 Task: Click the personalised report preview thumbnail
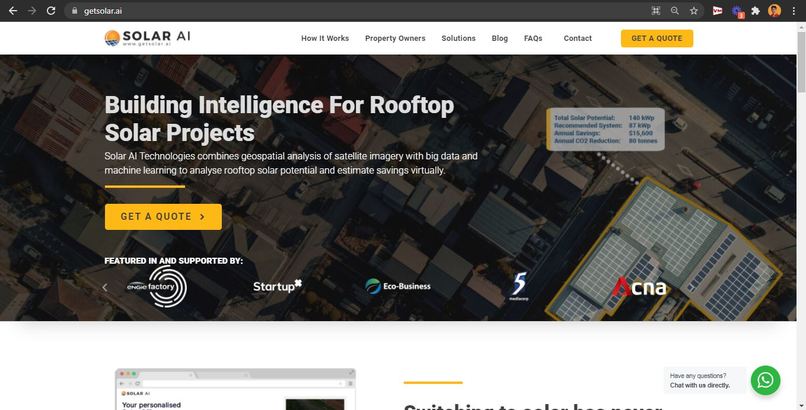[x=235, y=389]
